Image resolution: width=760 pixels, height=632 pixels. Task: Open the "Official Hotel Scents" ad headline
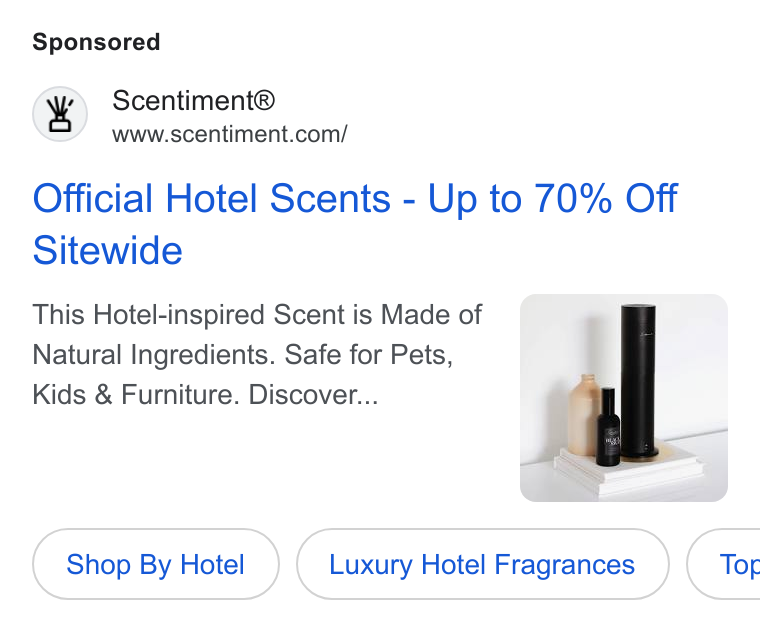coord(355,224)
